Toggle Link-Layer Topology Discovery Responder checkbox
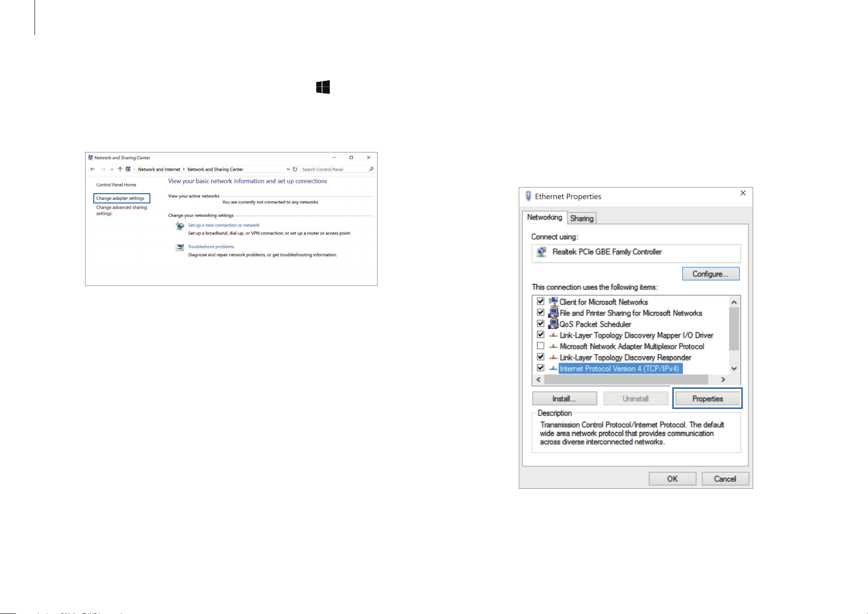Viewport: 868px width, 614px height. (540, 356)
